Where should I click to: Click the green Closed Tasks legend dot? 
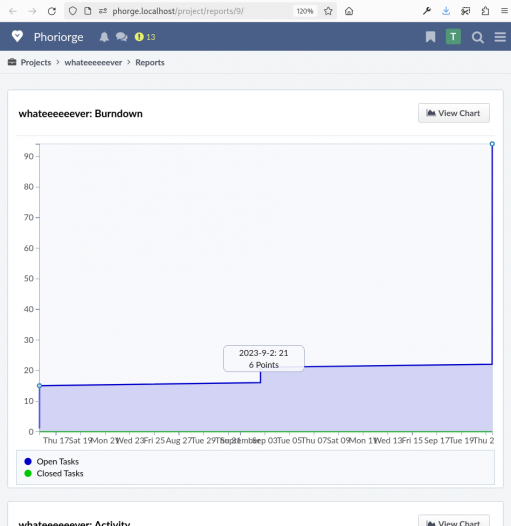tap(28, 473)
